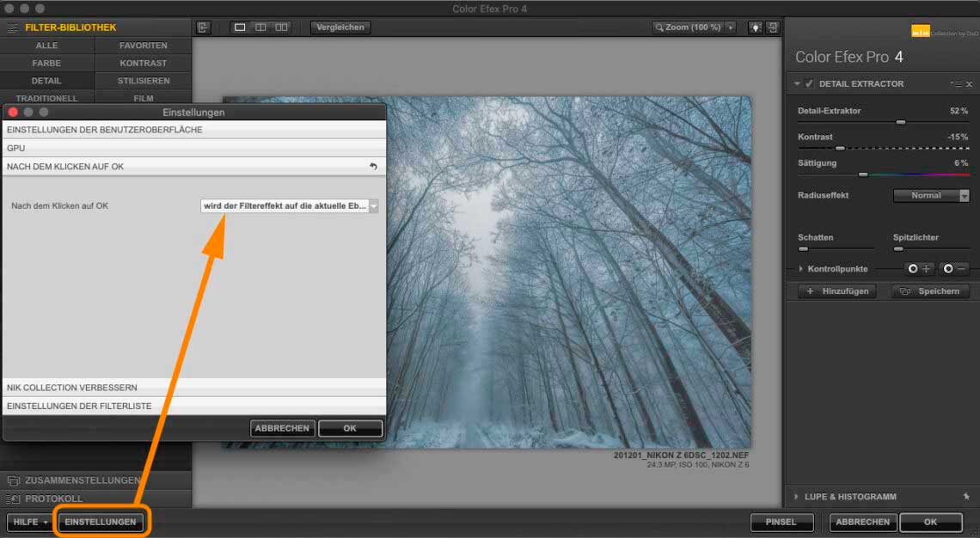Click ABBRECHEN in the Einstellungen dialog

point(283,429)
